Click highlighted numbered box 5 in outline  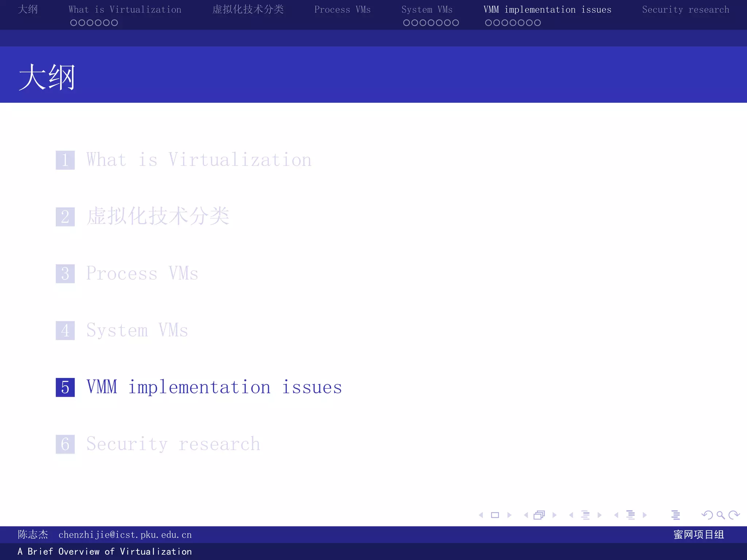65,387
